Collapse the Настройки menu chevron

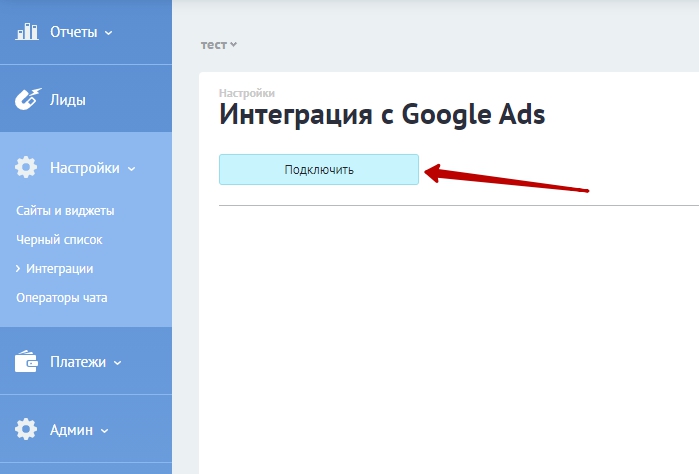tap(131, 169)
